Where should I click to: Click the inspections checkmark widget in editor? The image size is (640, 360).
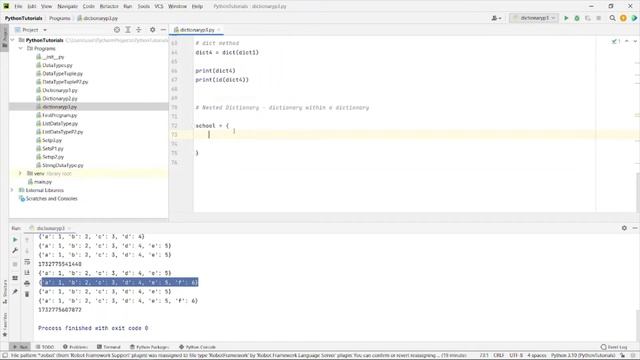616,41
